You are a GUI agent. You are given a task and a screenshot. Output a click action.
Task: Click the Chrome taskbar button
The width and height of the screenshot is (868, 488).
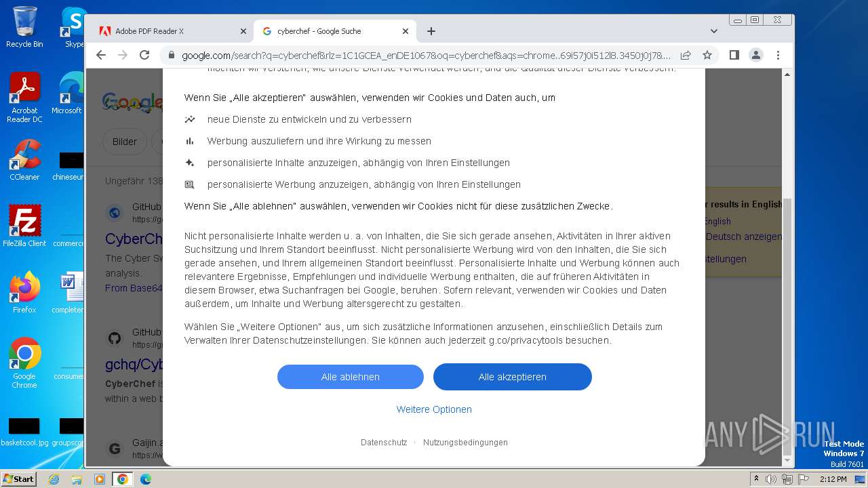122,479
